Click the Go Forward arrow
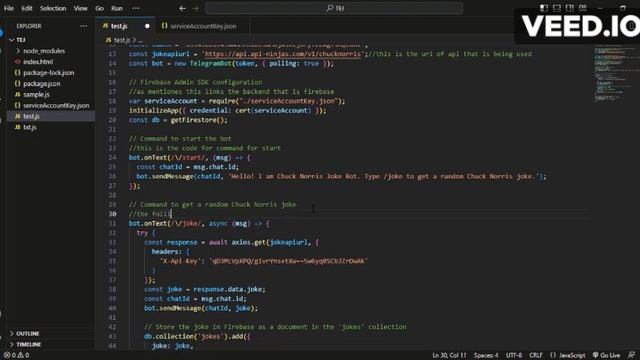 196,8
